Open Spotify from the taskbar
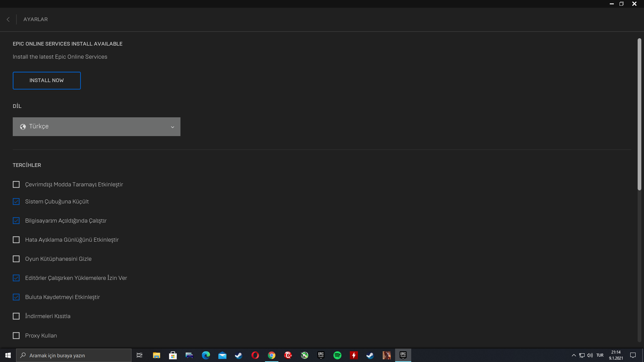 click(x=337, y=355)
